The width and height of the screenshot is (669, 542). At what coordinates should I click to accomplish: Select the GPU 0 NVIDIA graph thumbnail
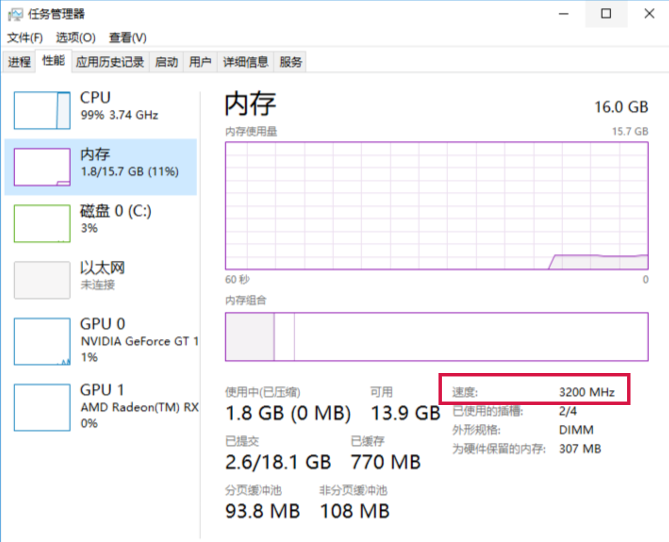pos(42,339)
